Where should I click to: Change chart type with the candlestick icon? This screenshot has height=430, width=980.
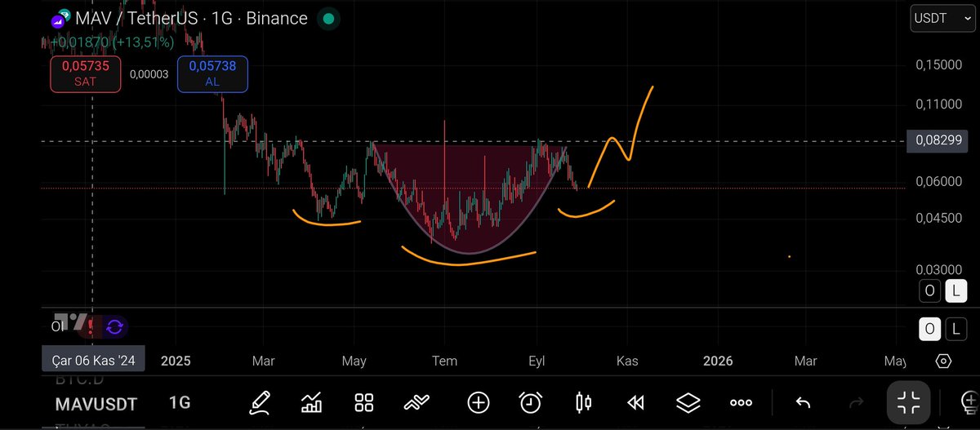click(583, 401)
